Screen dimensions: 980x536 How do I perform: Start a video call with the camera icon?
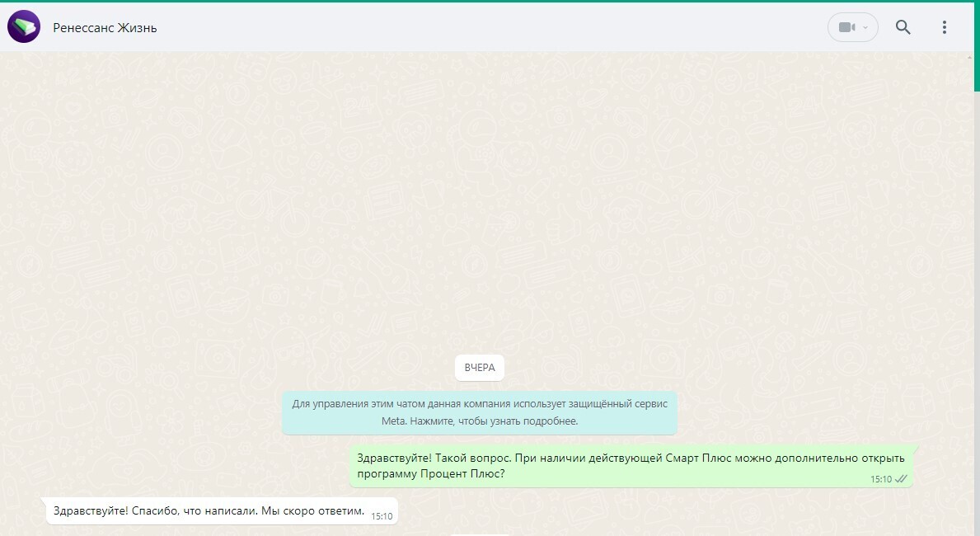click(846, 27)
